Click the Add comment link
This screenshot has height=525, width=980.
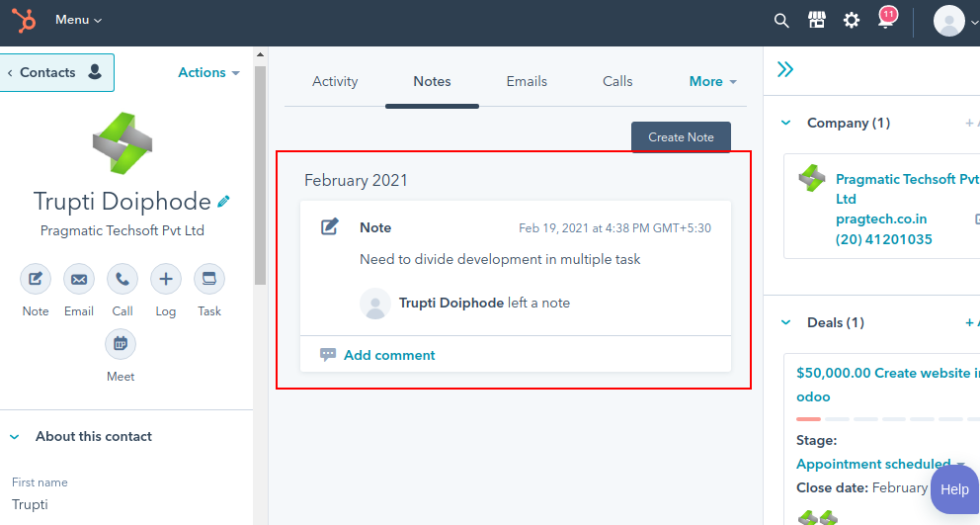point(389,355)
